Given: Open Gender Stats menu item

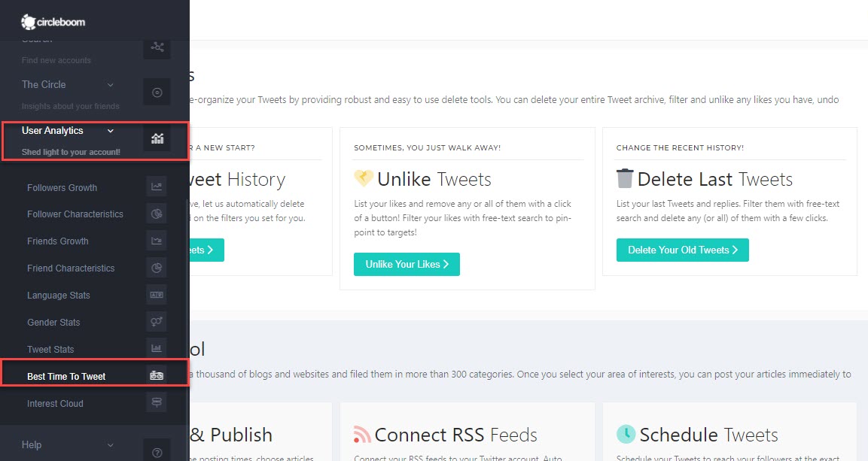Looking at the screenshot, I should [53, 323].
